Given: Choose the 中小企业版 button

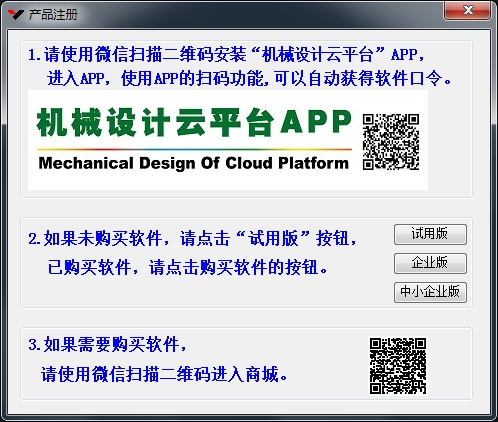Looking at the screenshot, I should [430, 292].
